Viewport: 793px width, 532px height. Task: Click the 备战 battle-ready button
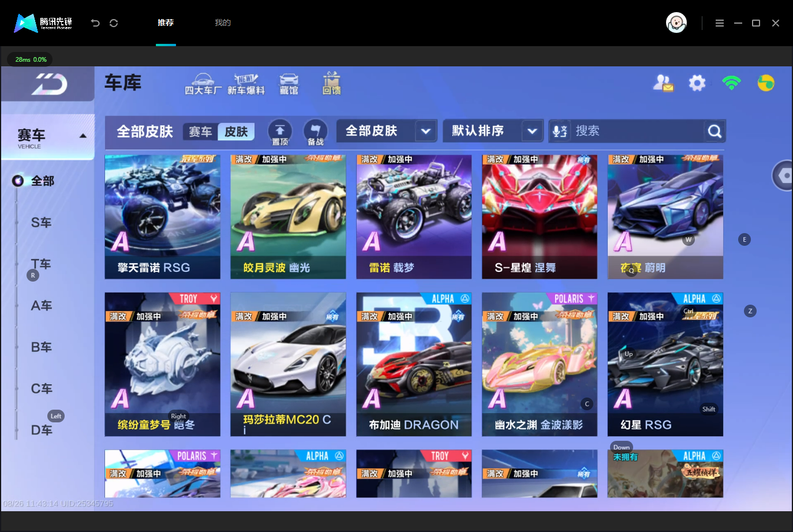click(x=315, y=132)
